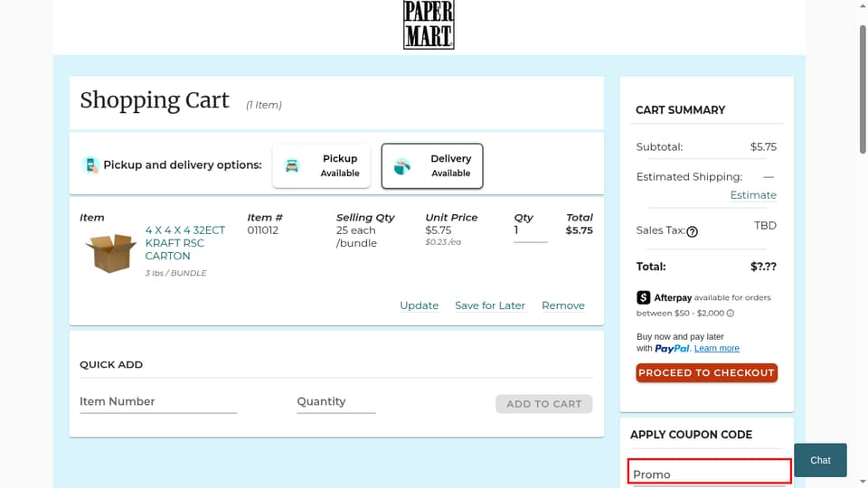Edit the Qty field for the carton
Image resolution: width=868 pixels, height=488 pixels.
point(531,231)
